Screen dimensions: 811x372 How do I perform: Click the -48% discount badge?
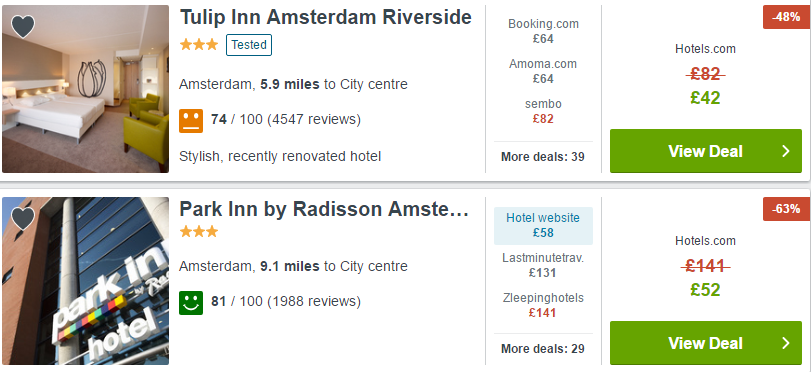(787, 17)
